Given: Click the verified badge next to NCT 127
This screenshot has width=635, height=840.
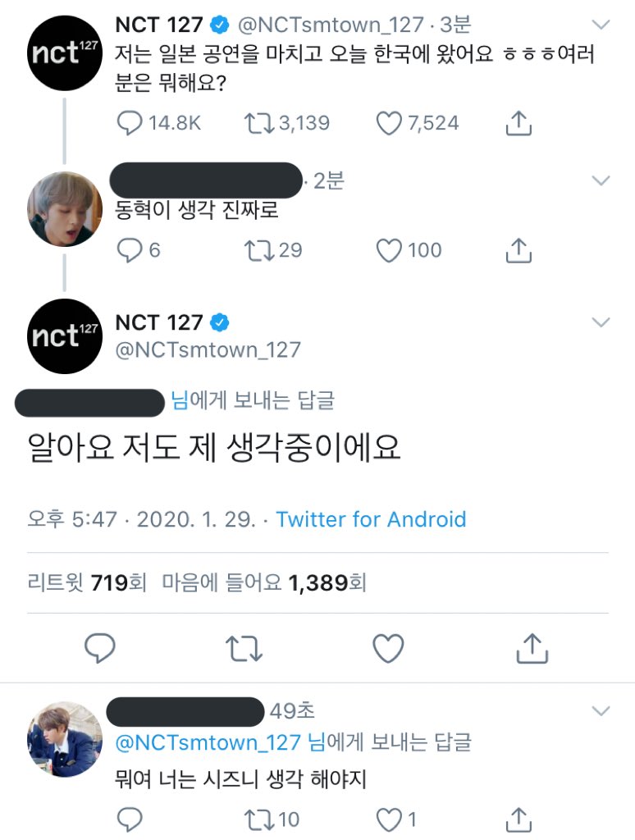Looking at the screenshot, I should click(217, 25).
